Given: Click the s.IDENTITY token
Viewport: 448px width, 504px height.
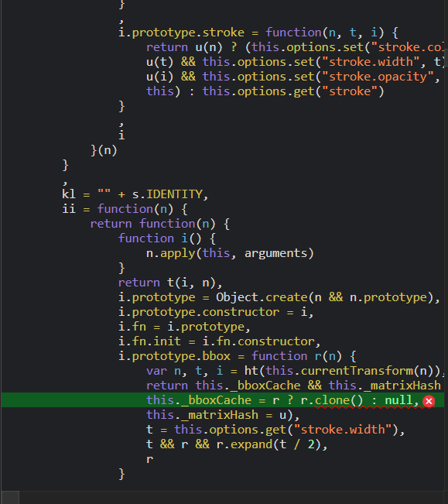Looking at the screenshot, I should tap(167, 194).
